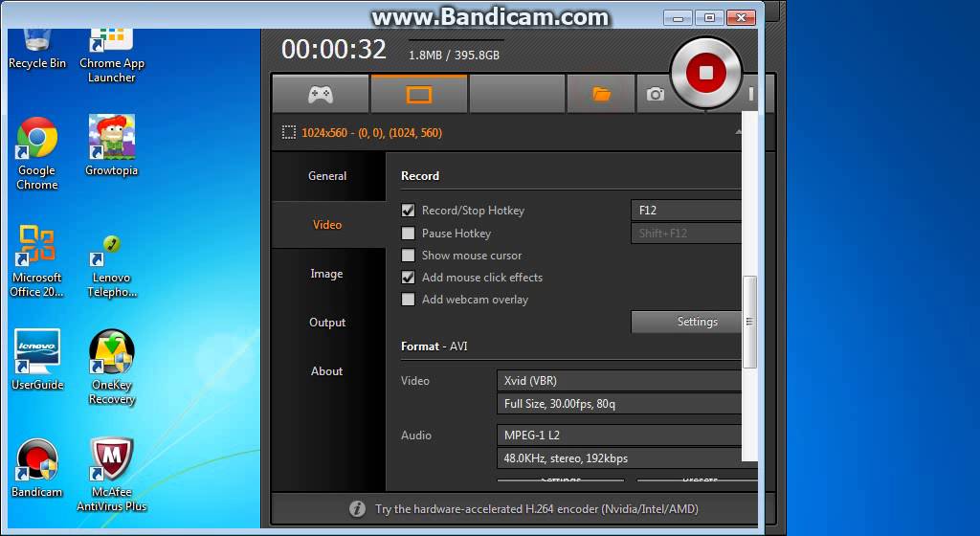Open the General settings tab
This screenshot has height=536, width=980.
[x=327, y=176]
